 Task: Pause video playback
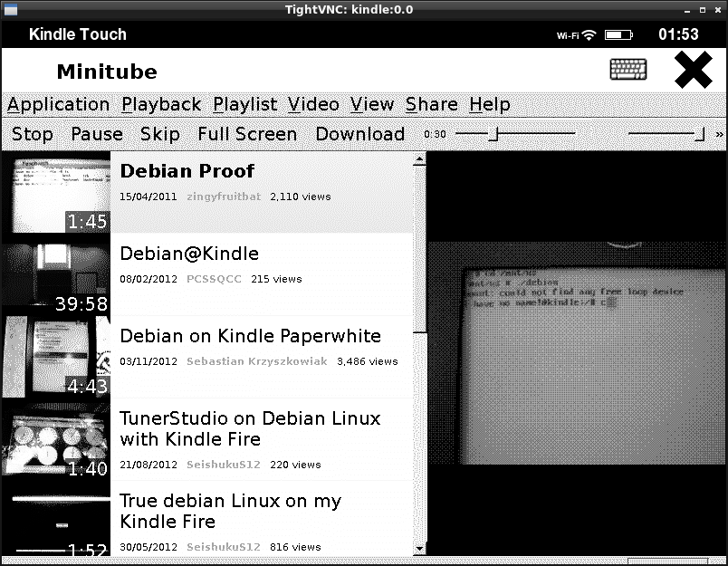click(97, 134)
